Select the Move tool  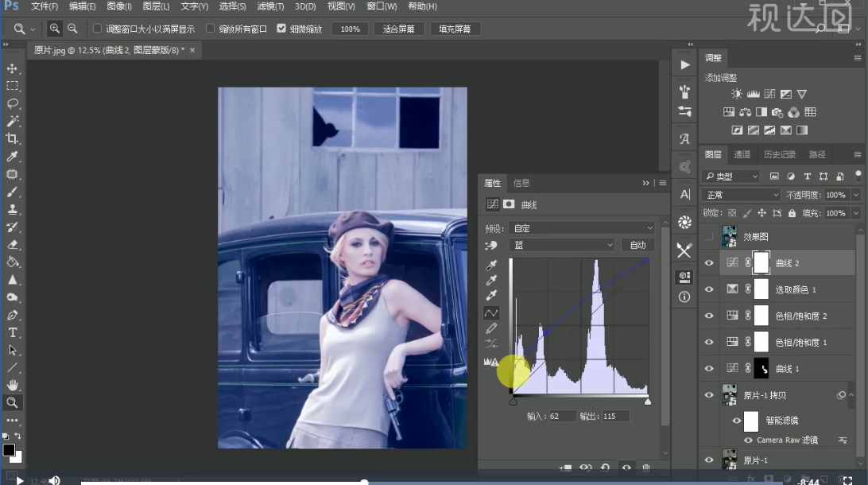click(12, 68)
